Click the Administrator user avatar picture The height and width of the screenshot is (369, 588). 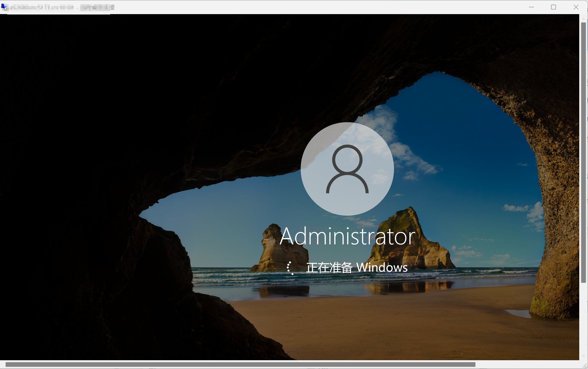(347, 169)
